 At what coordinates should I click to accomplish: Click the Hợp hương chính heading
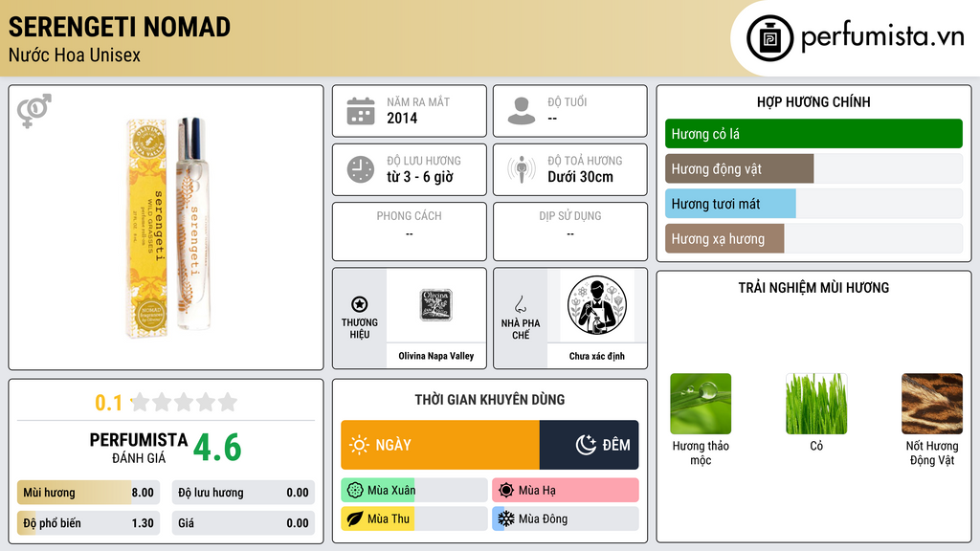point(813,101)
